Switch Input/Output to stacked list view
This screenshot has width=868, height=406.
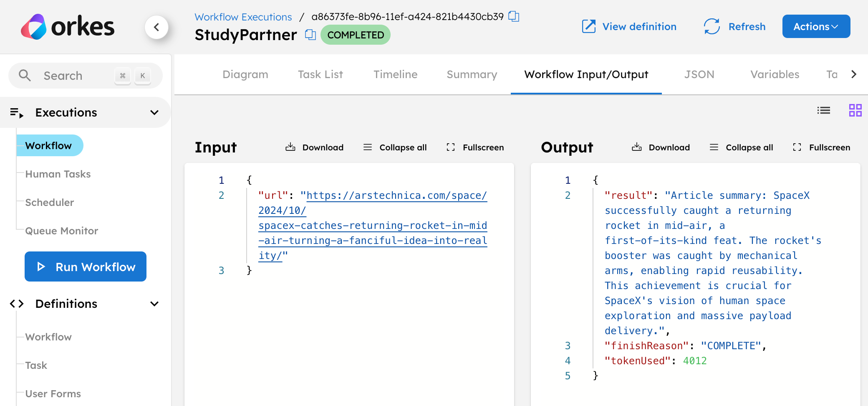(823, 110)
